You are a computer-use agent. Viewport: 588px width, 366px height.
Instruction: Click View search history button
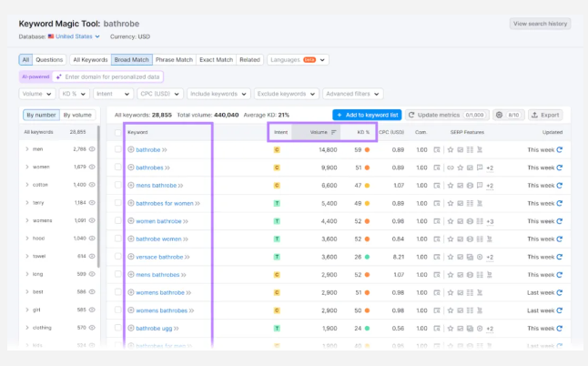pos(540,24)
